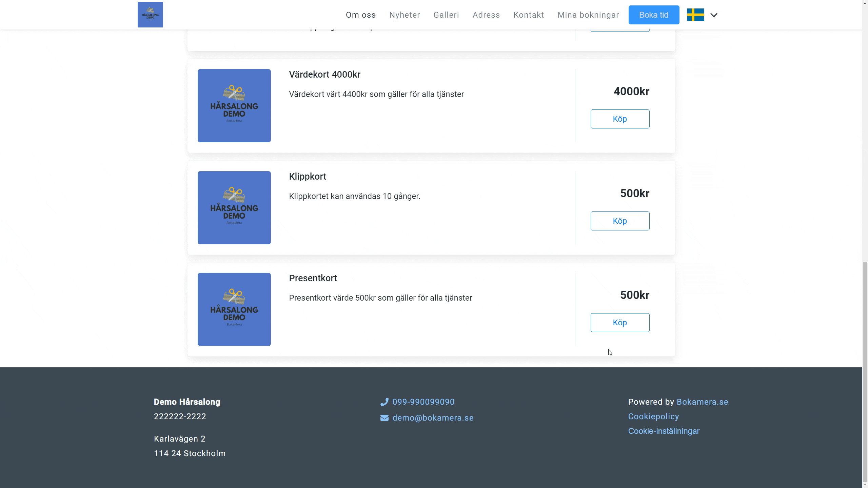Call the number 099-990099090
Image resolution: width=868 pixels, height=488 pixels.
click(x=423, y=402)
